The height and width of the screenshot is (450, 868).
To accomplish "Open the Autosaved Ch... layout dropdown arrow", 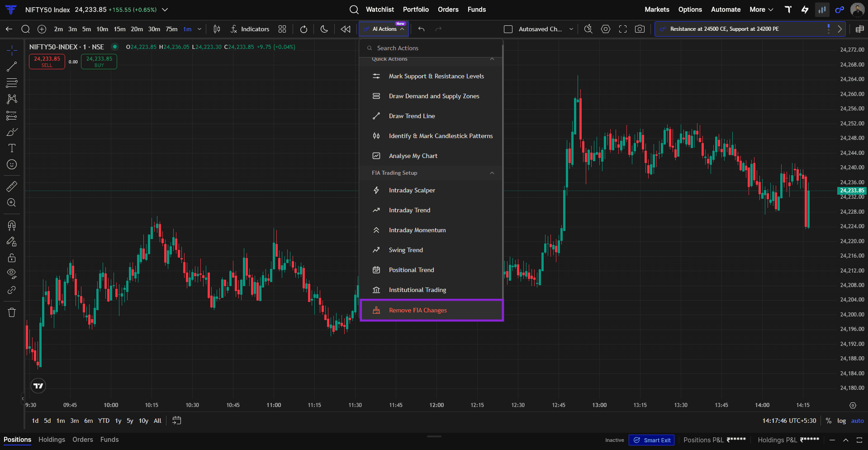I will tap(571, 29).
